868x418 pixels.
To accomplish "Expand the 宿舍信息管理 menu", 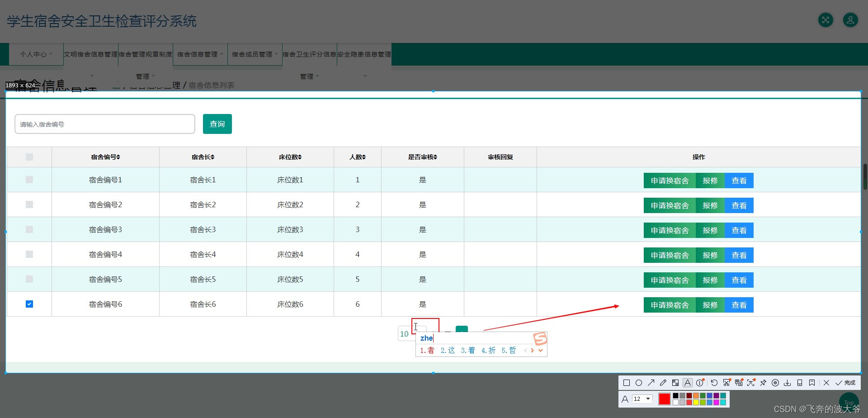I will click(200, 54).
